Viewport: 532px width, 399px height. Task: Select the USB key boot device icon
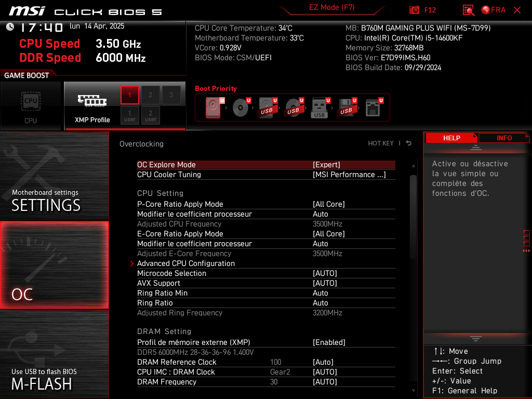click(321, 108)
